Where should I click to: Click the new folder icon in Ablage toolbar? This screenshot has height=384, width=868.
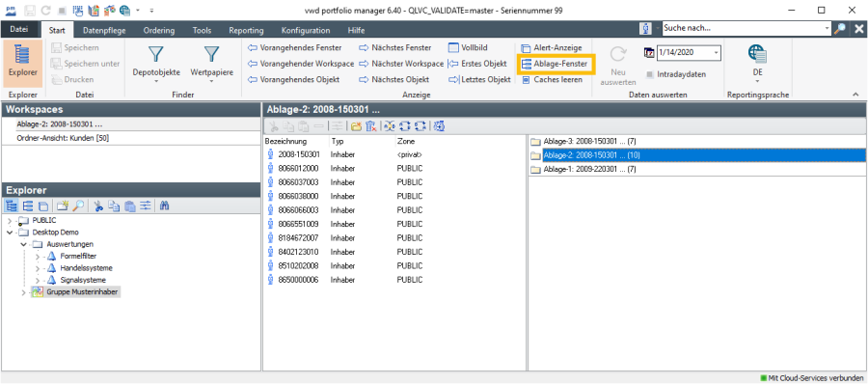click(x=356, y=126)
